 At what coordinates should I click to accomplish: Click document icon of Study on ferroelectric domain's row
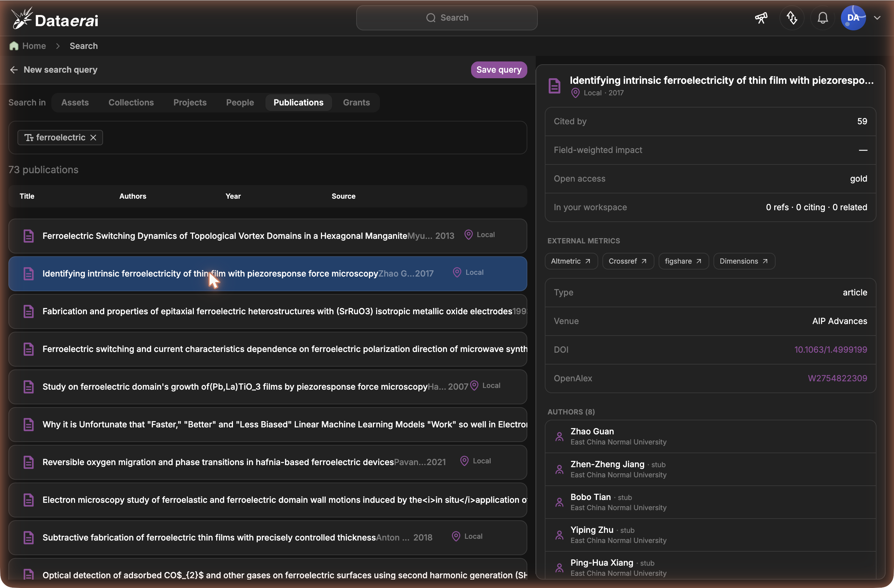[x=29, y=387]
